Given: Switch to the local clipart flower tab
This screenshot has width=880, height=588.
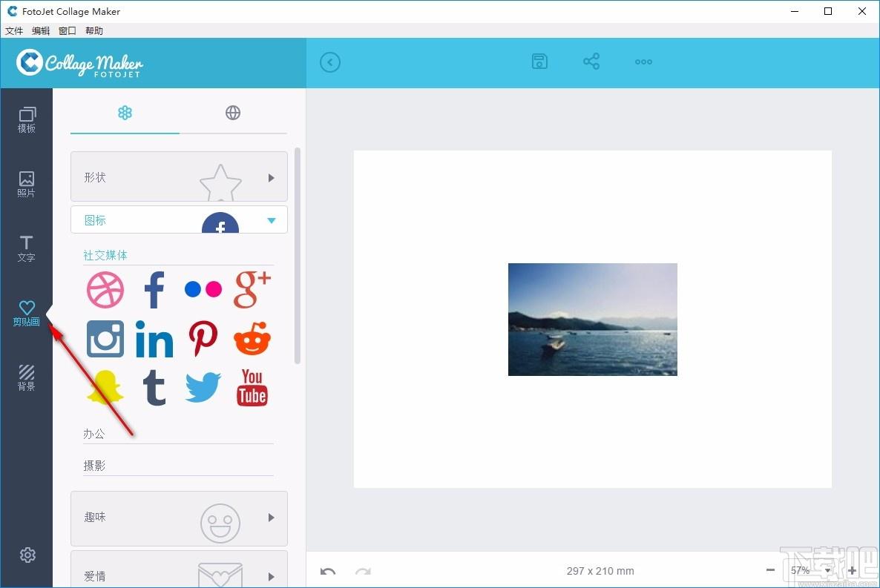Looking at the screenshot, I should [x=125, y=113].
